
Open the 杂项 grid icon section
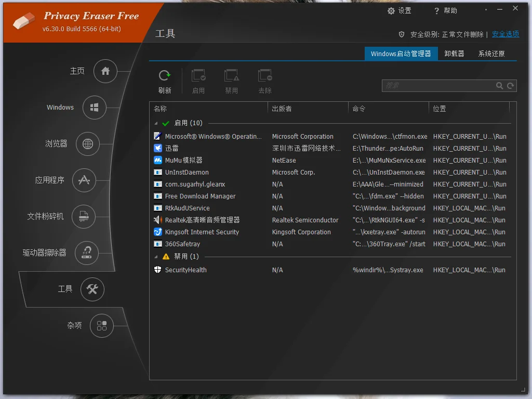point(102,326)
